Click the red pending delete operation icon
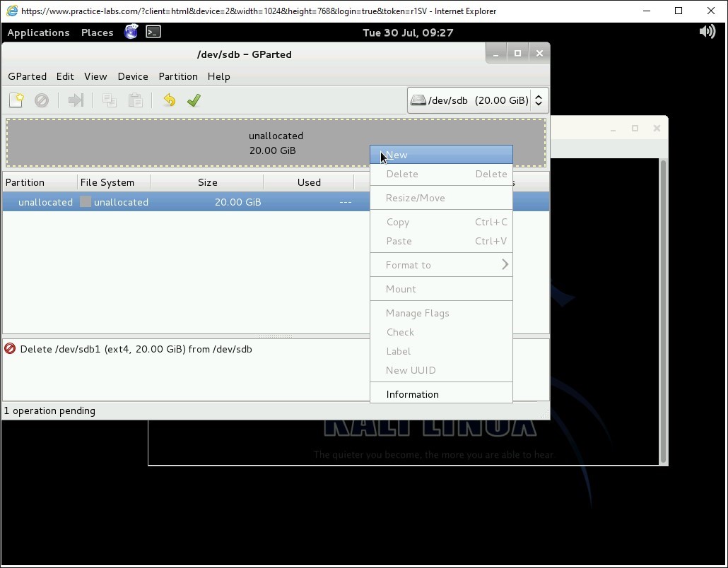The height and width of the screenshot is (568, 728). (11, 349)
